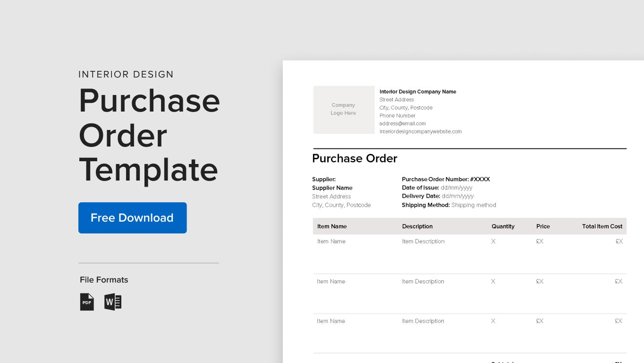Click the Interior Design Company Name text
The width and height of the screenshot is (644, 363).
point(418,92)
